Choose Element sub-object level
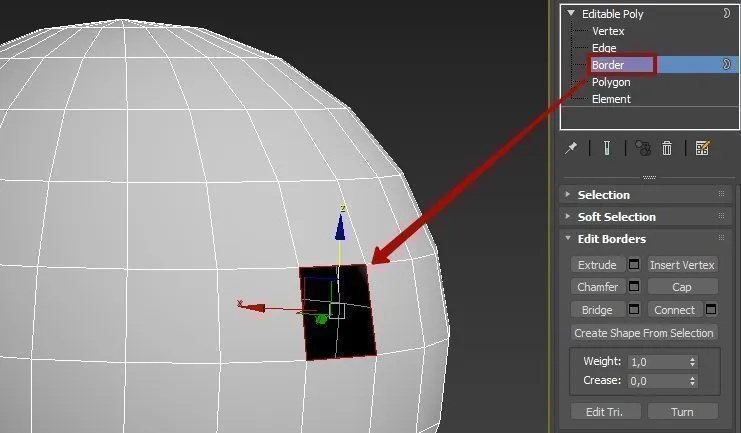 tap(611, 99)
